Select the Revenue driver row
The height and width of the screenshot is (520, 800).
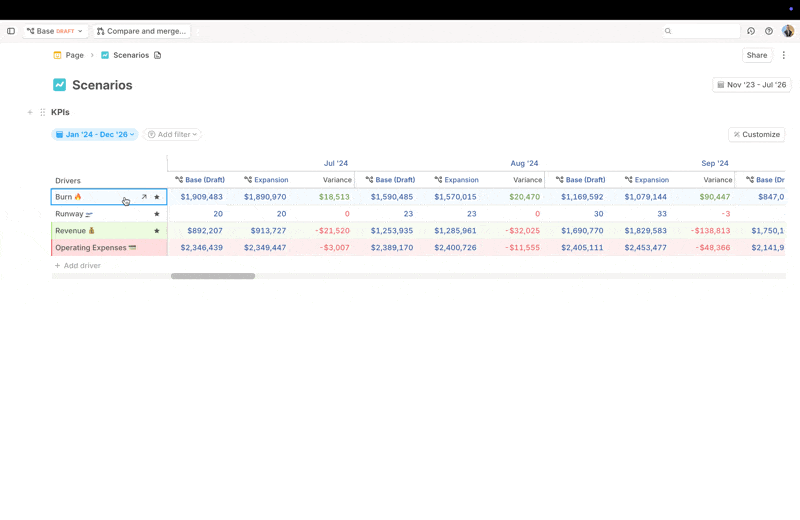pyautogui.click(x=109, y=231)
